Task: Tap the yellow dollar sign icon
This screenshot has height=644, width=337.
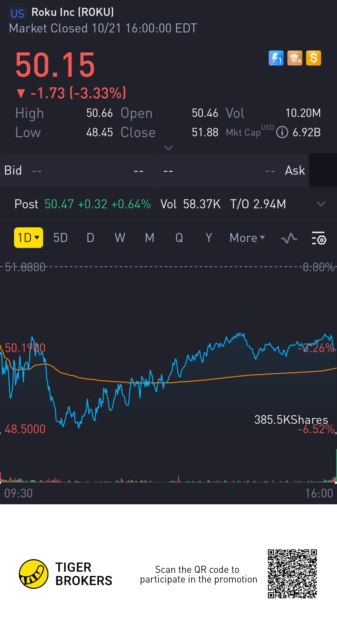Action: click(x=314, y=58)
